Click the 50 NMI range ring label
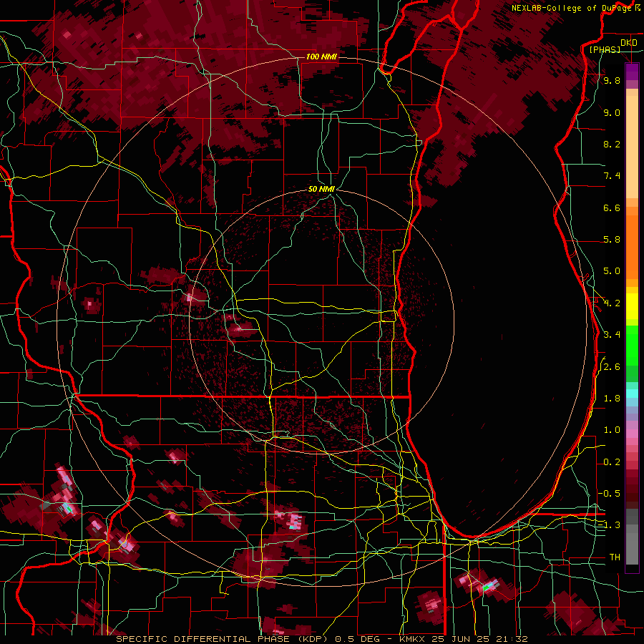This screenshot has width=644, height=644. (321, 189)
